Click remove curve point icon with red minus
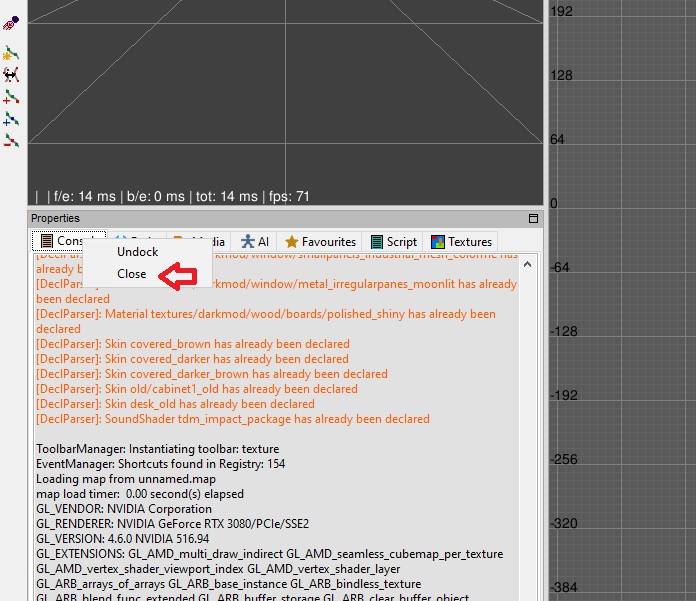Viewport: 696px width, 601px height. pos(11,141)
